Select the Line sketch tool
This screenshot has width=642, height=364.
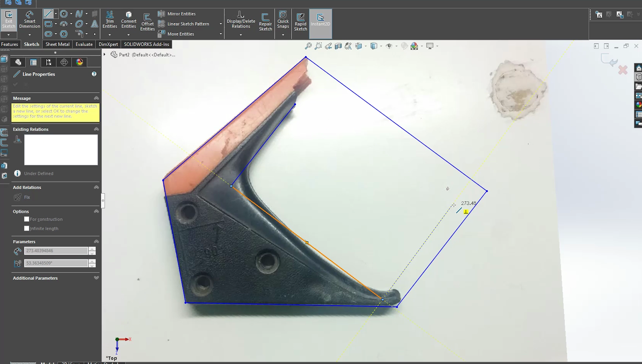48,14
